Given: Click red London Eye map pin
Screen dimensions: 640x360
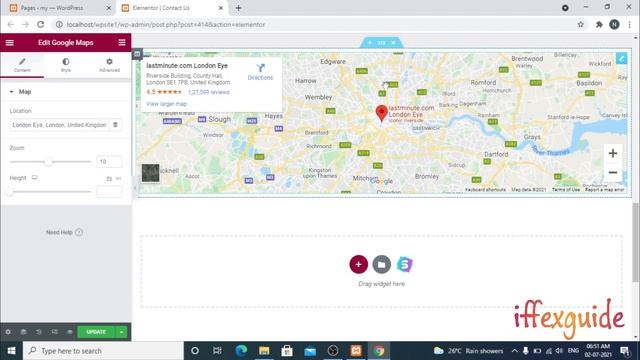Looking at the screenshot, I should tap(382, 113).
